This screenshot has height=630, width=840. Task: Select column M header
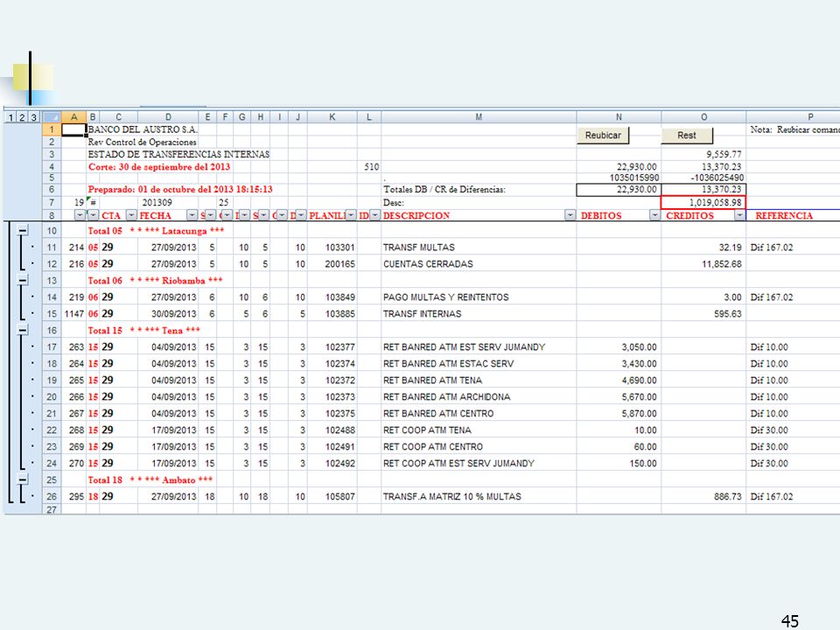(x=479, y=116)
